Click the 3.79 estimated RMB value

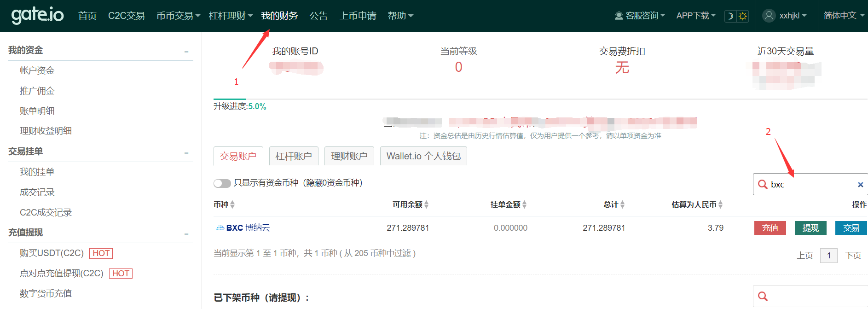[716, 228]
